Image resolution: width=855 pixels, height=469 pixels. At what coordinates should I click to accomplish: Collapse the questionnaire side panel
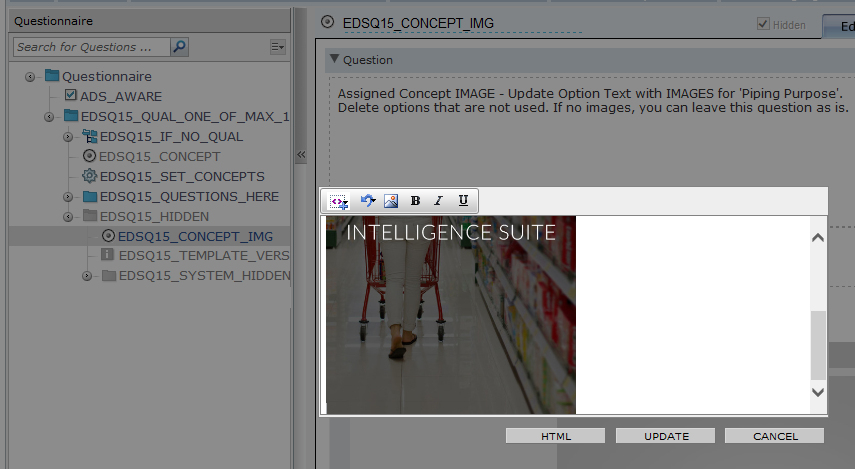(x=301, y=155)
